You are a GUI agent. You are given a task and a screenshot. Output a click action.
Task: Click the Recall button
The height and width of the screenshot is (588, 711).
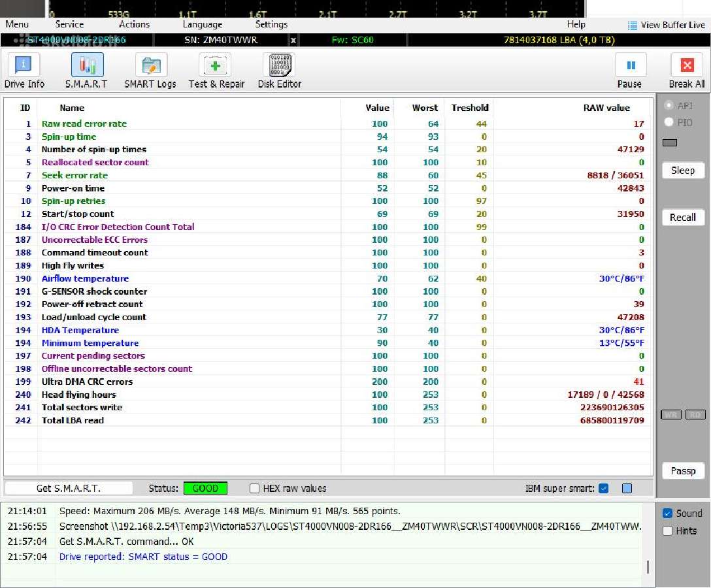click(x=683, y=218)
